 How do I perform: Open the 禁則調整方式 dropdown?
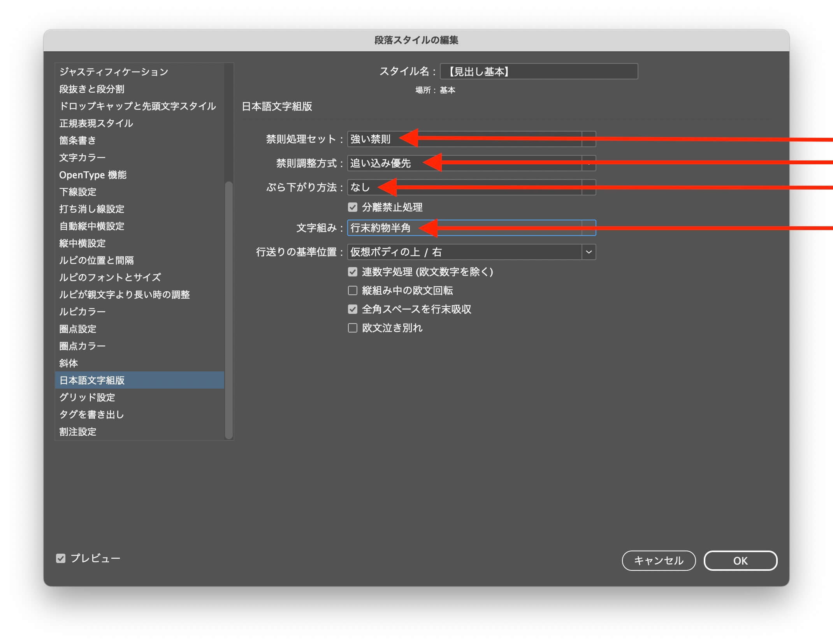589,163
